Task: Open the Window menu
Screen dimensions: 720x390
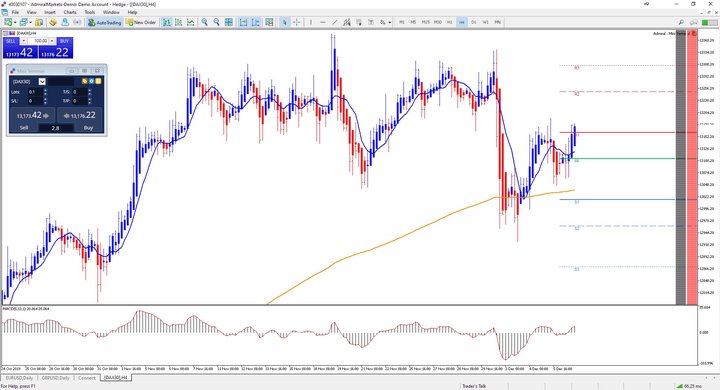Action: click(111, 12)
